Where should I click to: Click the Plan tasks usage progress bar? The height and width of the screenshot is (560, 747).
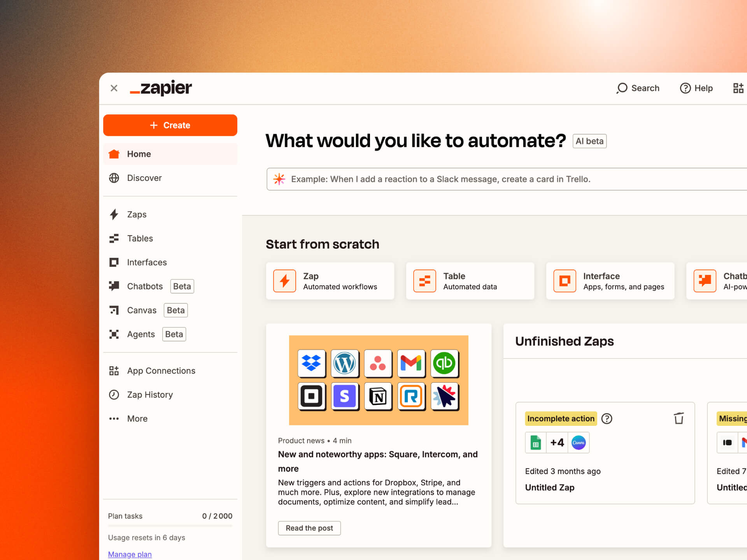pyautogui.click(x=170, y=526)
